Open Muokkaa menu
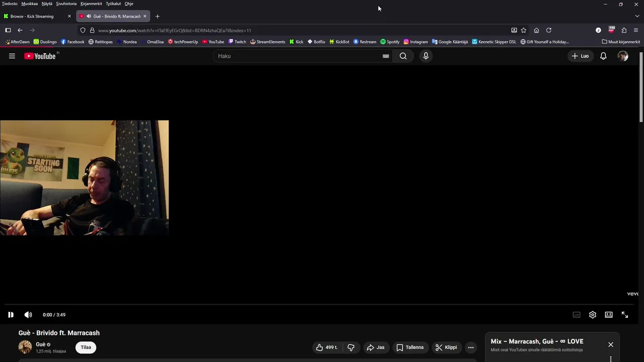This screenshot has height=362, width=644. pos(30,4)
